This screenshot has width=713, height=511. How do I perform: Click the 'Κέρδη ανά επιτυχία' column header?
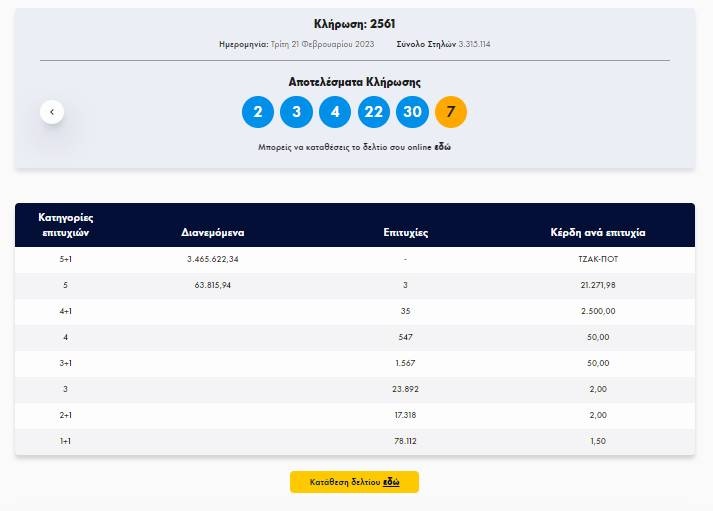pos(598,232)
